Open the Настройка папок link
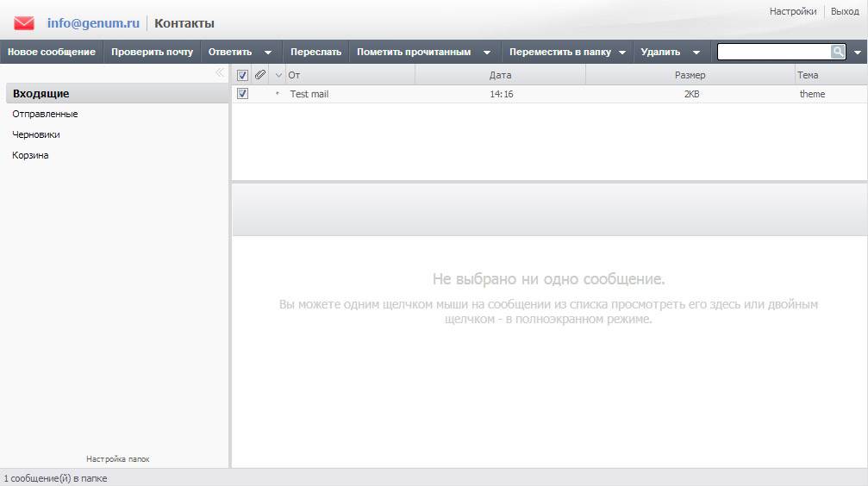The height and width of the screenshot is (486, 868). click(x=118, y=459)
